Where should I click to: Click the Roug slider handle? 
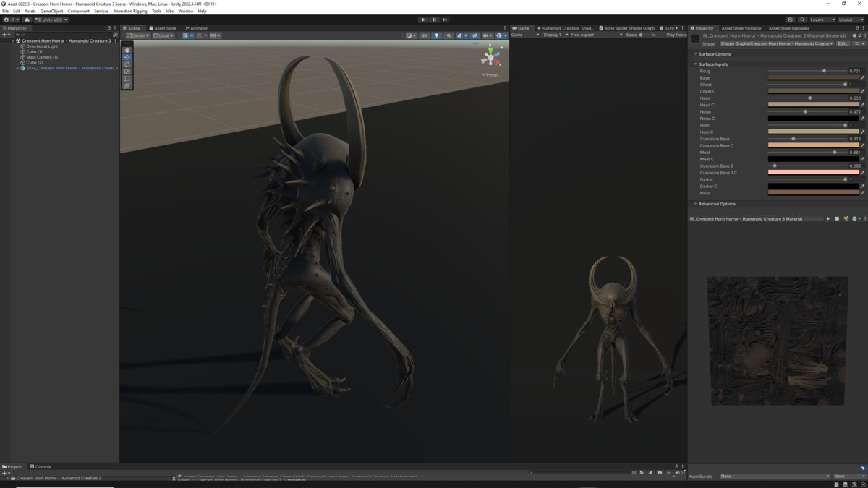824,71
